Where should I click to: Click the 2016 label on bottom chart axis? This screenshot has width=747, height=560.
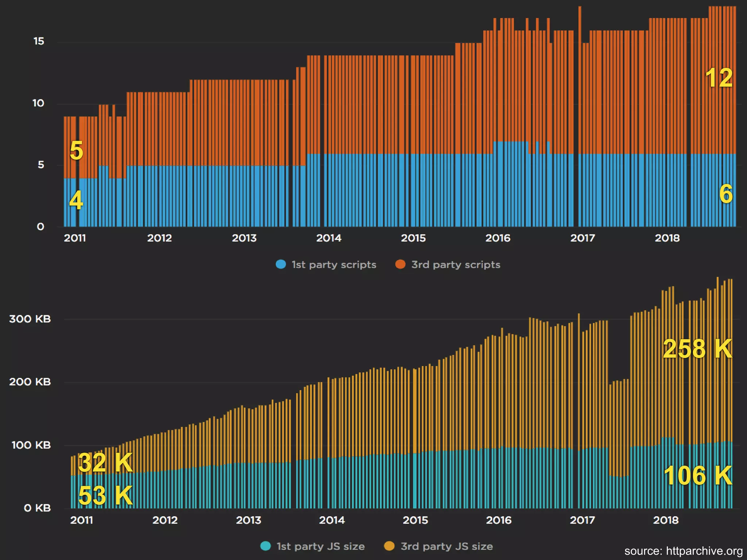[499, 520]
